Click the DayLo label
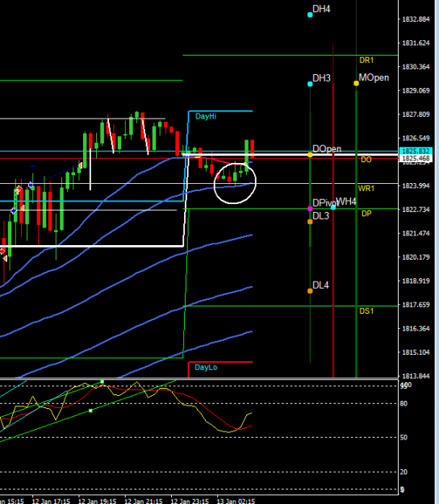 [x=206, y=368]
